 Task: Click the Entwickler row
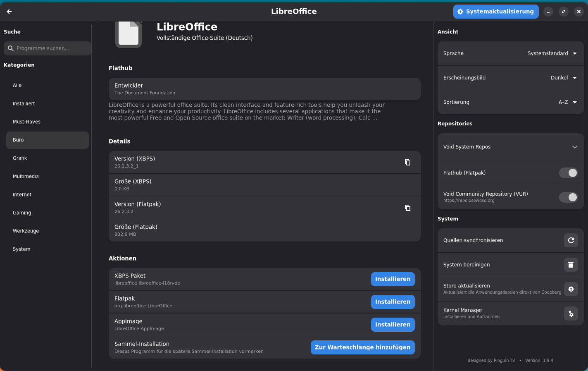coord(264,89)
